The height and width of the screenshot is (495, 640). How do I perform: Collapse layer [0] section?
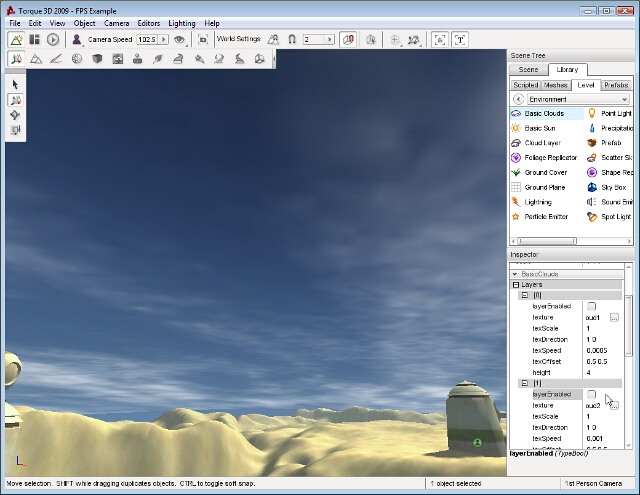pos(524,296)
